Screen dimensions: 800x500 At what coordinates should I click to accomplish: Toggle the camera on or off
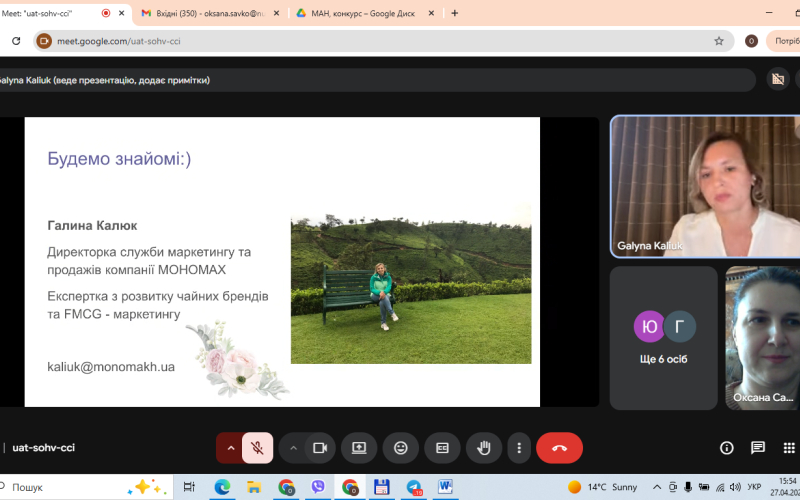[x=320, y=448]
